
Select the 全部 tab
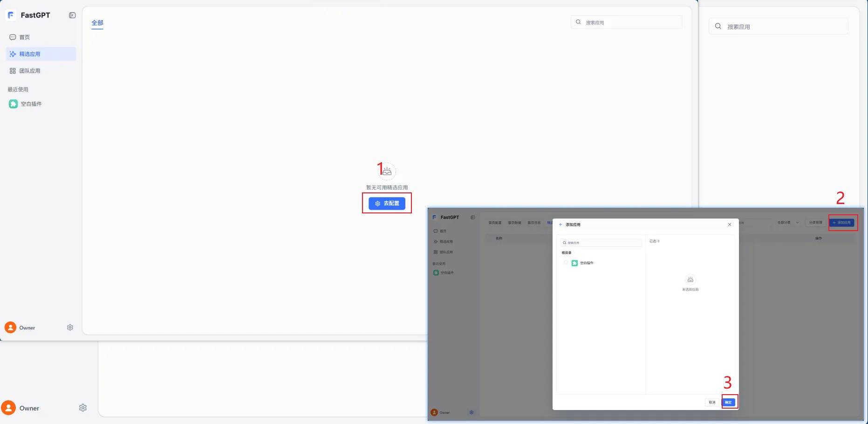point(97,23)
